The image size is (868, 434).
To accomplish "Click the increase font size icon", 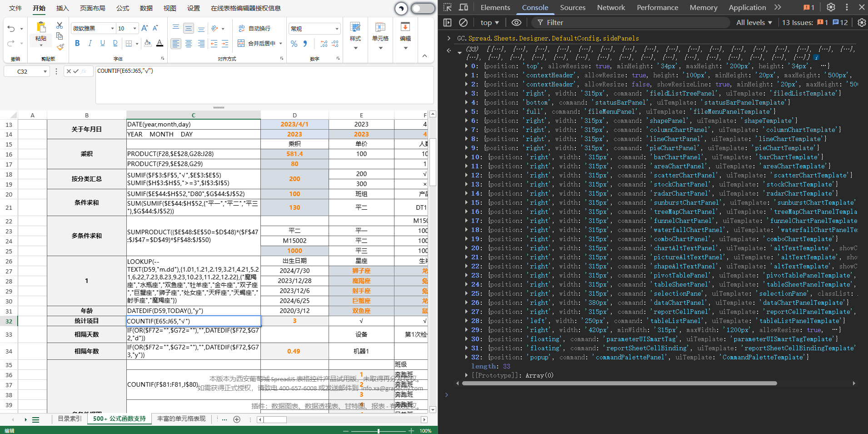I will click(x=145, y=28).
